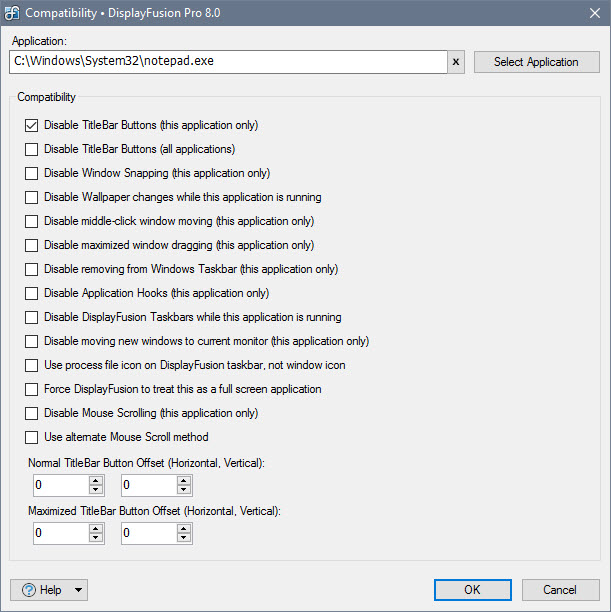The width and height of the screenshot is (611, 612).
Task: Enable Use process file icon on taskbar
Action: click(32, 365)
